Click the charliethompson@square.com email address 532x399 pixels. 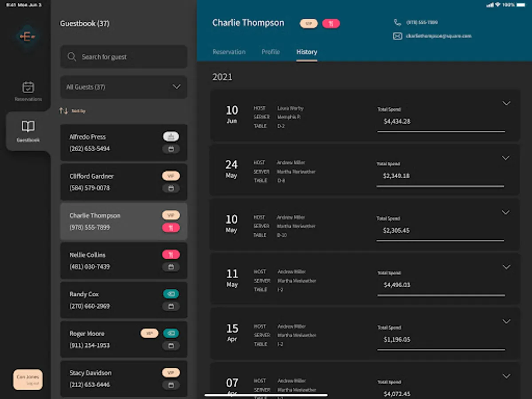(x=438, y=36)
